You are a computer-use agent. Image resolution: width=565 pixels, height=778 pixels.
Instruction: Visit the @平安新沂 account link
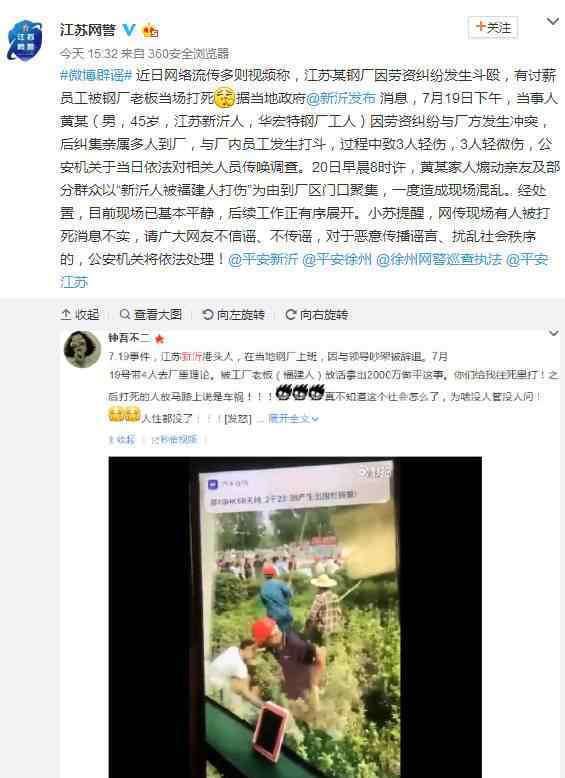pyautogui.click(x=262, y=259)
